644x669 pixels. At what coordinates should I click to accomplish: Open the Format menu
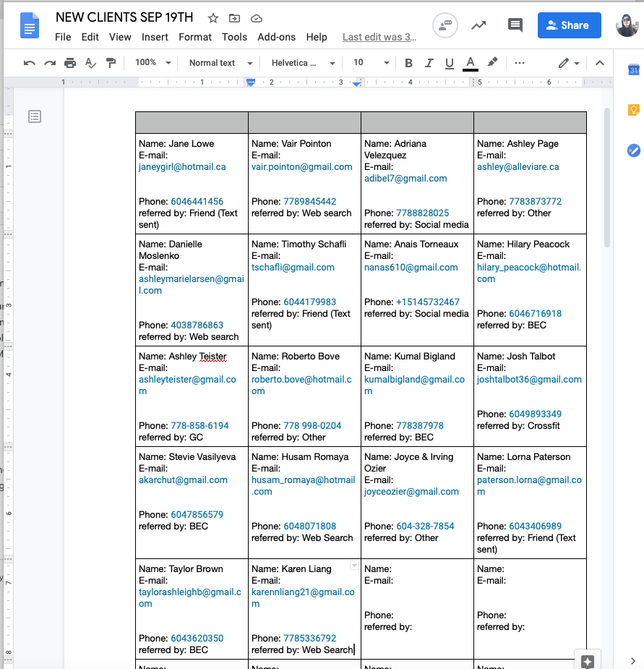[195, 37]
